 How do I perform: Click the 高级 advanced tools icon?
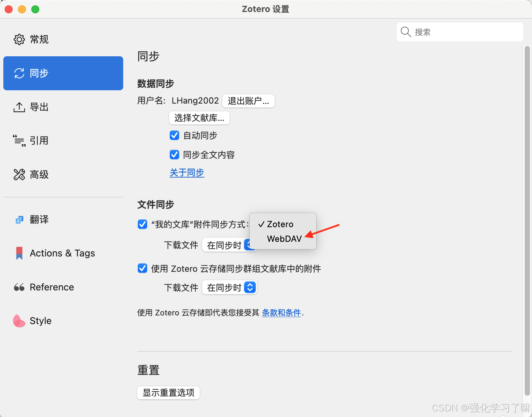click(x=19, y=175)
